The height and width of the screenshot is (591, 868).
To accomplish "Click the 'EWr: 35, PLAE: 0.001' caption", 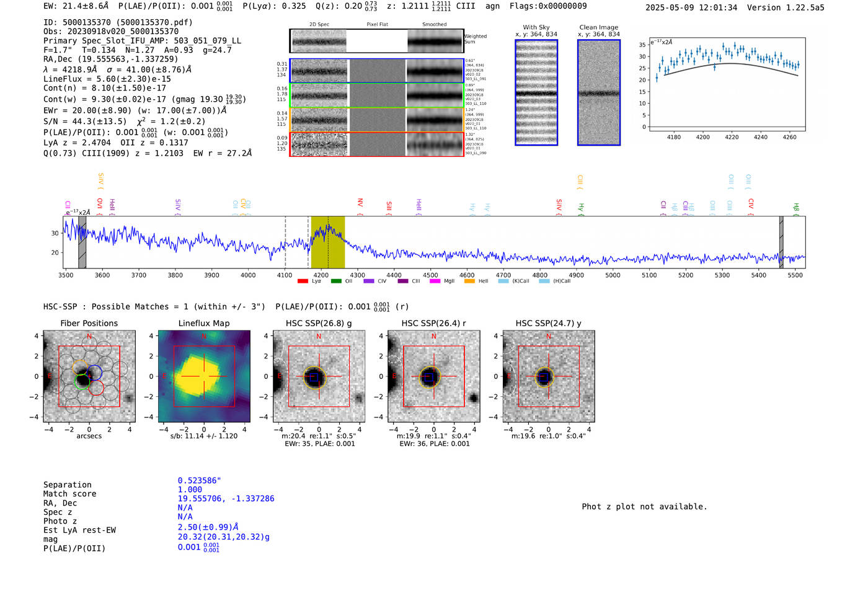I will tap(320, 444).
